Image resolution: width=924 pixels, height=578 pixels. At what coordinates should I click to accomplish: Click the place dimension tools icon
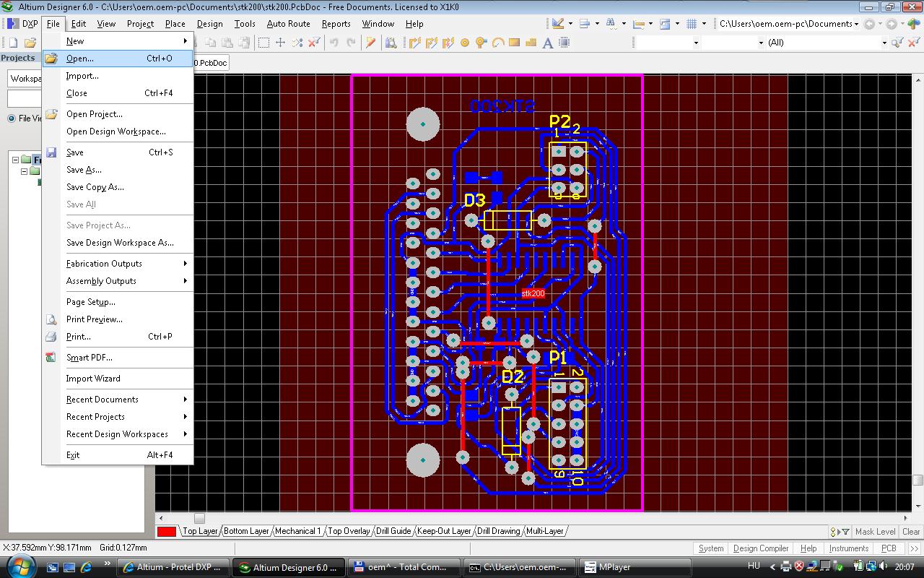[x=638, y=24]
